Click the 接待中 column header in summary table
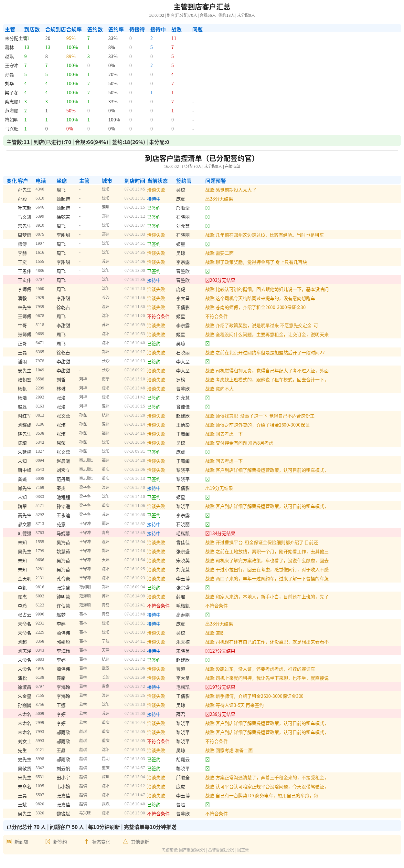 point(158,29)
